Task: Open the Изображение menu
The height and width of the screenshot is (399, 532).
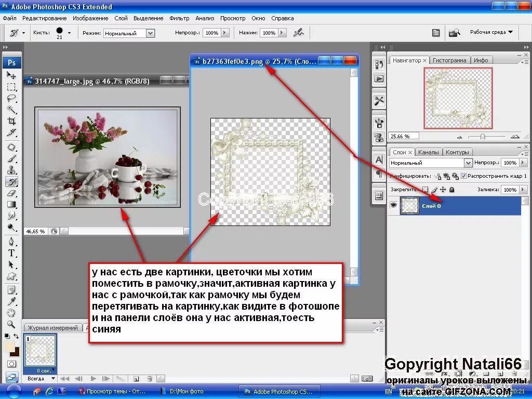Action: coord(90,18)
